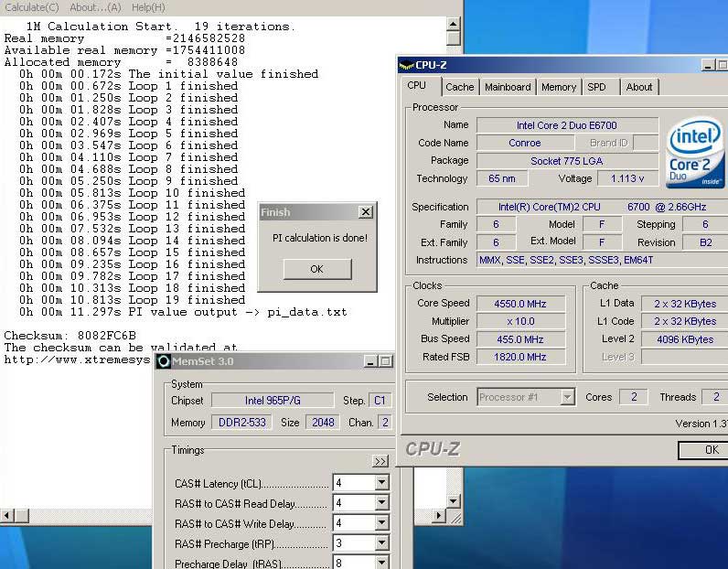Open the Precharge Delay (tRAS) dropdown
728x569 pixels.
pyautogui.click(x=381, y=563)
